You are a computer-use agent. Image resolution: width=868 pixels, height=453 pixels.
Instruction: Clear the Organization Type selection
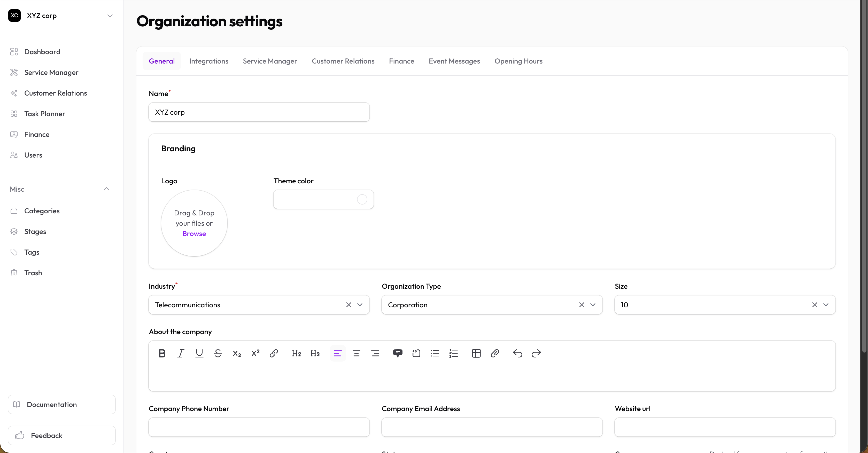pos(582,305)
